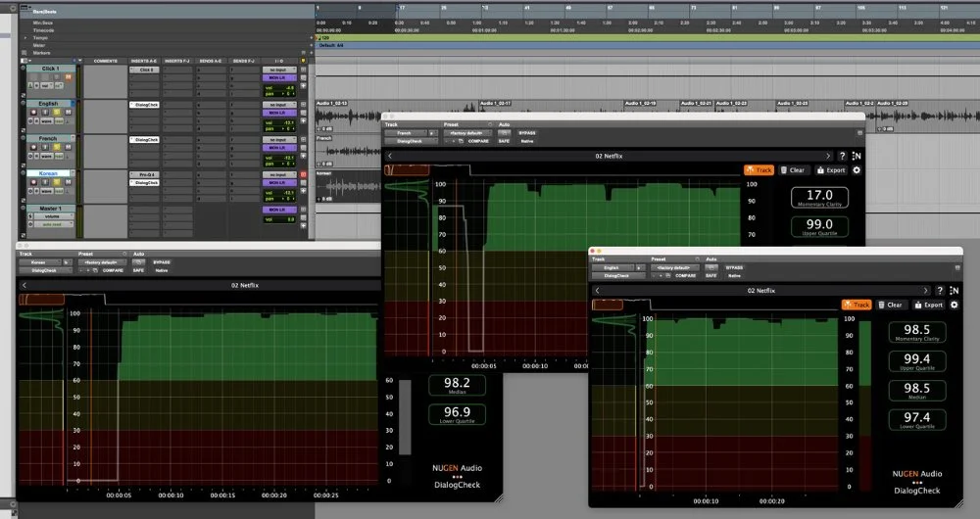
Task: Open Master 1 auto read automation selector
Action: click(x=54, y=224)
